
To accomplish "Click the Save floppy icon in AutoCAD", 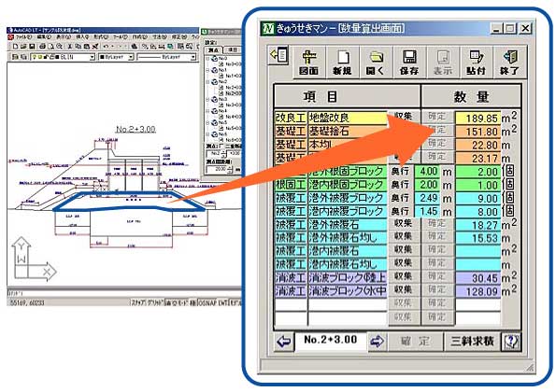I will pos(32,47).
